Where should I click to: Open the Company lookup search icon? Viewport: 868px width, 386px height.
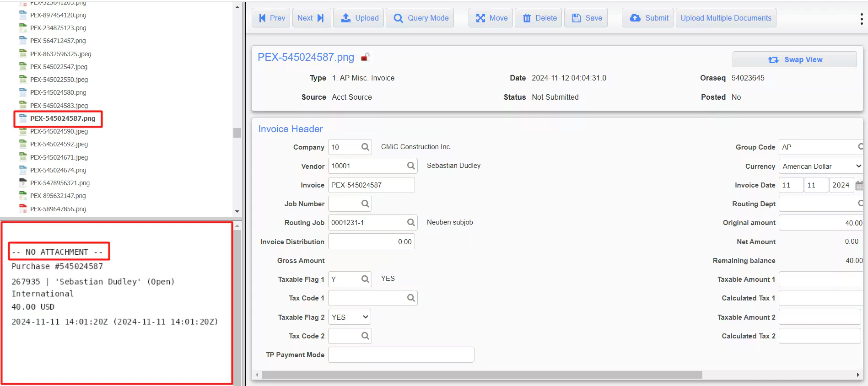(x=365, y=147)
